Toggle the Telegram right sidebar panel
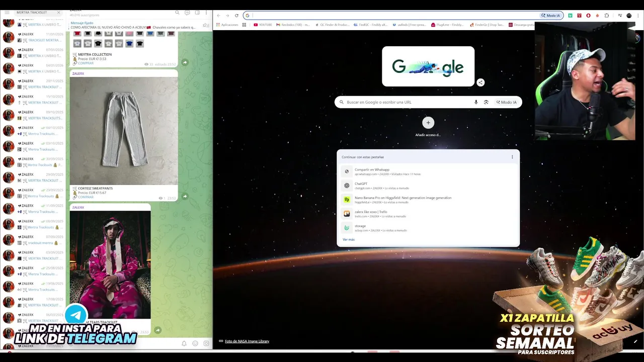Viewport: 644px width, 362px height. click(197, 12)
